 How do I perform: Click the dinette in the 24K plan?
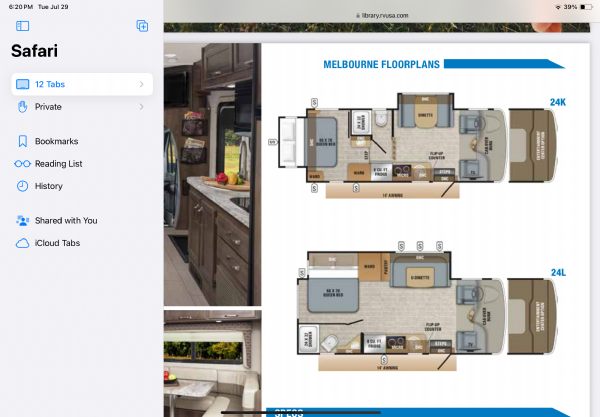point(426,113)
